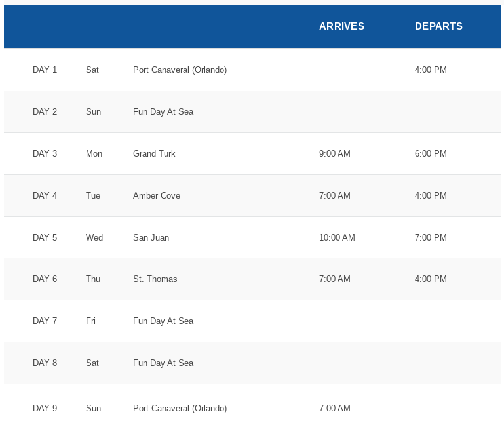Click the ARRIVES column header
This screenshot has width=504, height=423.
341,26
